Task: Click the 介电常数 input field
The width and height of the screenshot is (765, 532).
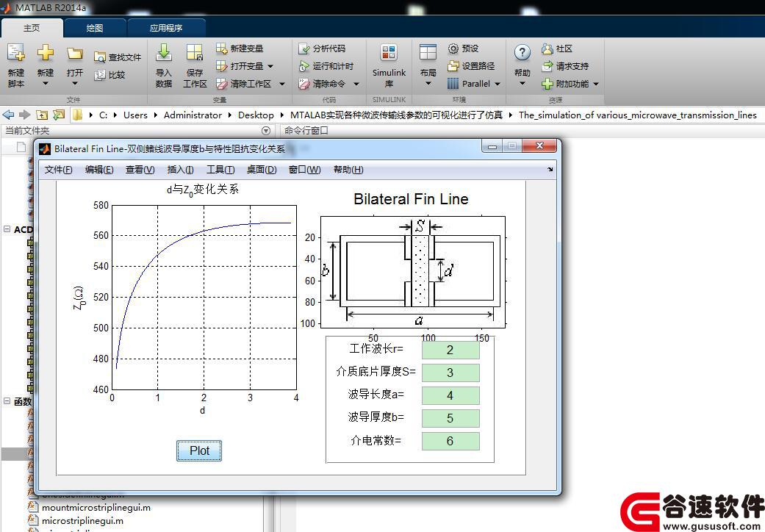Action: [450, 442]
